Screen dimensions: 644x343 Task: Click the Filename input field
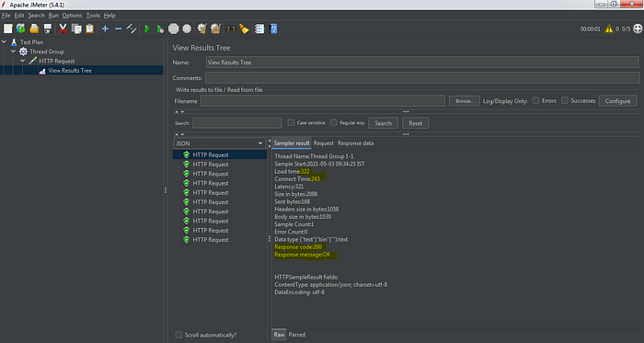[x=323, y=101]
